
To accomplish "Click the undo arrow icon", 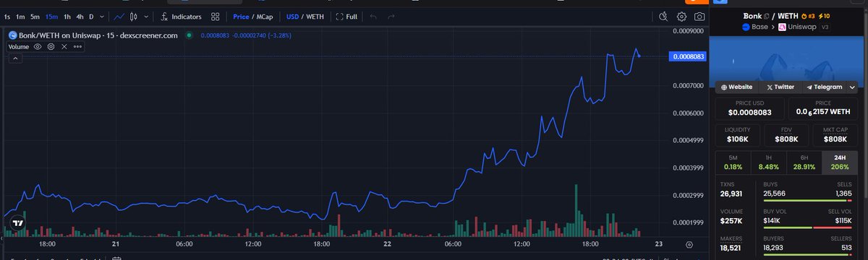I will (x=373, y=16).
